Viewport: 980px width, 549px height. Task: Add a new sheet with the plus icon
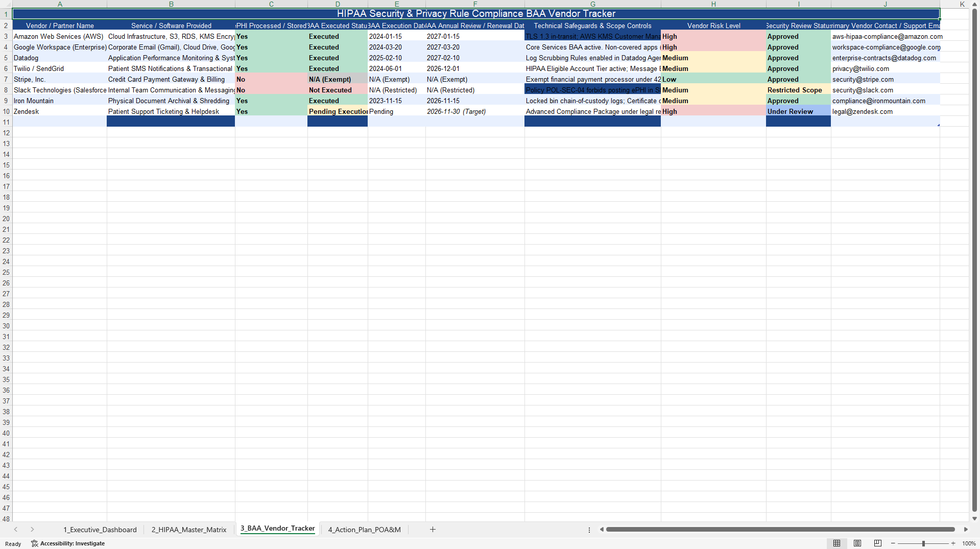(x=433, y=530)
